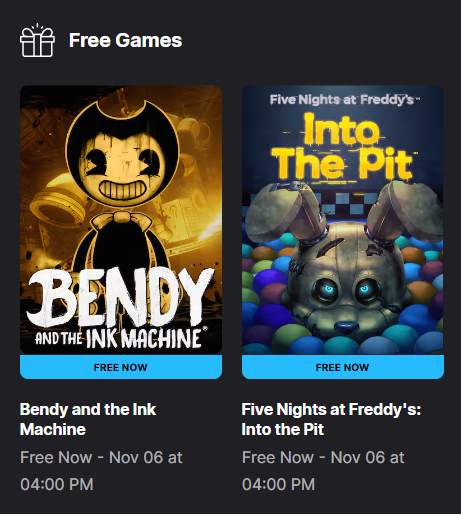The height and width of the screenshot is (514, 461).
Task: Click the Nov 06 availability text under Into the Pit
Action: point(323,470)
